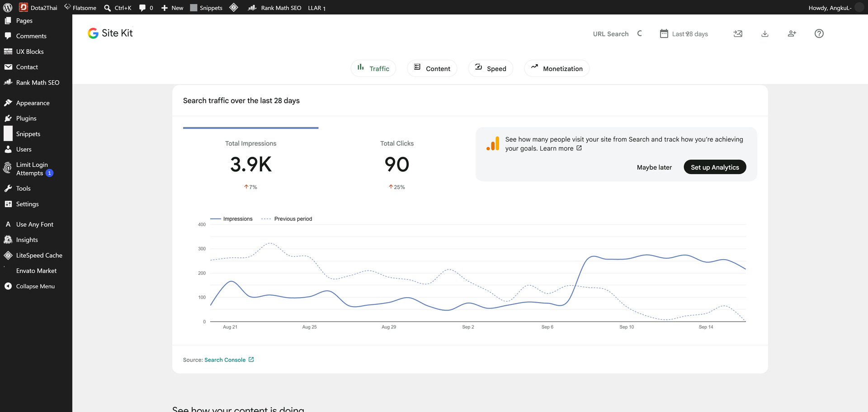The height and width of the screenshot is (412, 868).
Task: Click the 'Sep 14' chart axis label
Action: [x=706, y=327]
